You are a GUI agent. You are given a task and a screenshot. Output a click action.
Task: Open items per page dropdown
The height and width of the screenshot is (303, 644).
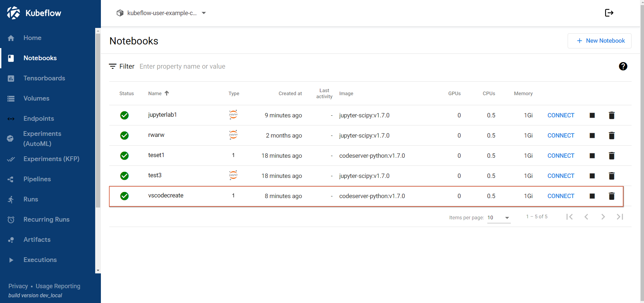499,218
